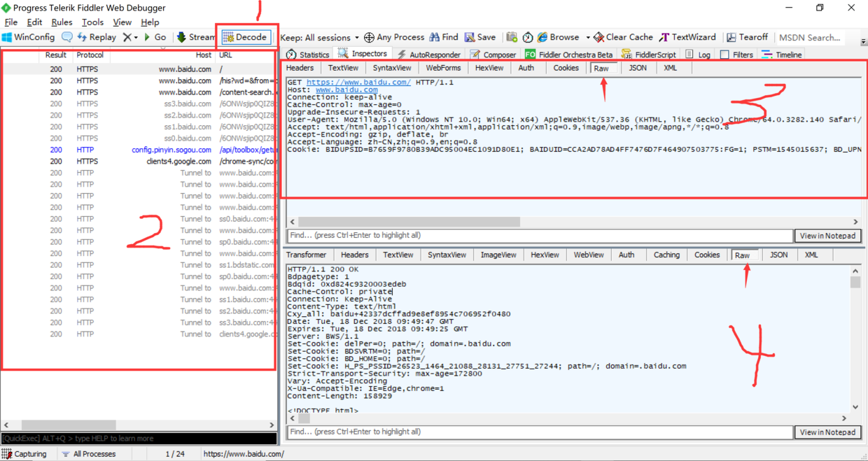Screen dimensions: 868x461
Task: Open the Rules menu
Action: click(62, 22)
